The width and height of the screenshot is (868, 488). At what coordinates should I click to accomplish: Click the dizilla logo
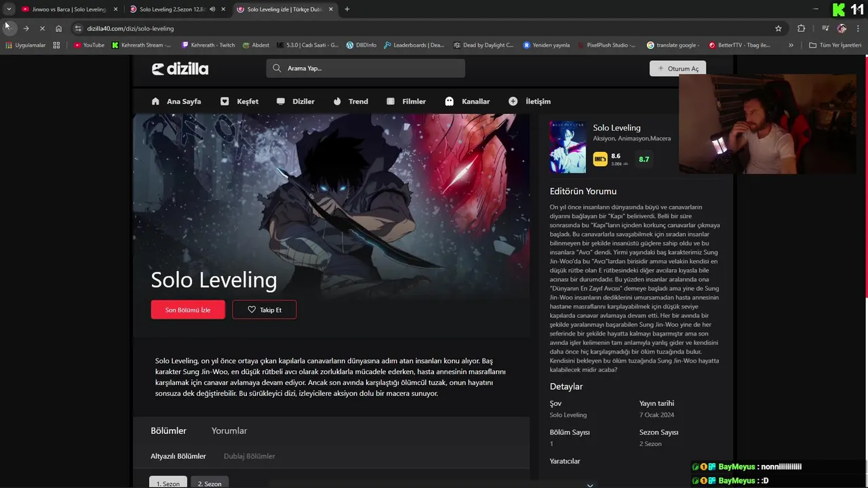[x=180, y=68]
